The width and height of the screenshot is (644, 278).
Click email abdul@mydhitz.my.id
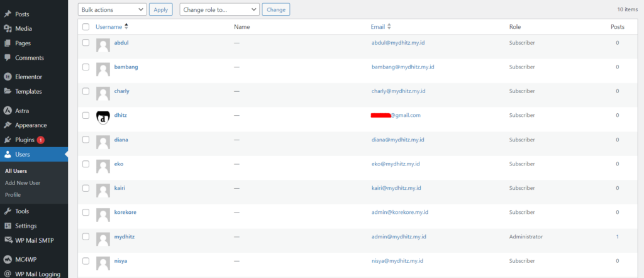pos(398,43)
